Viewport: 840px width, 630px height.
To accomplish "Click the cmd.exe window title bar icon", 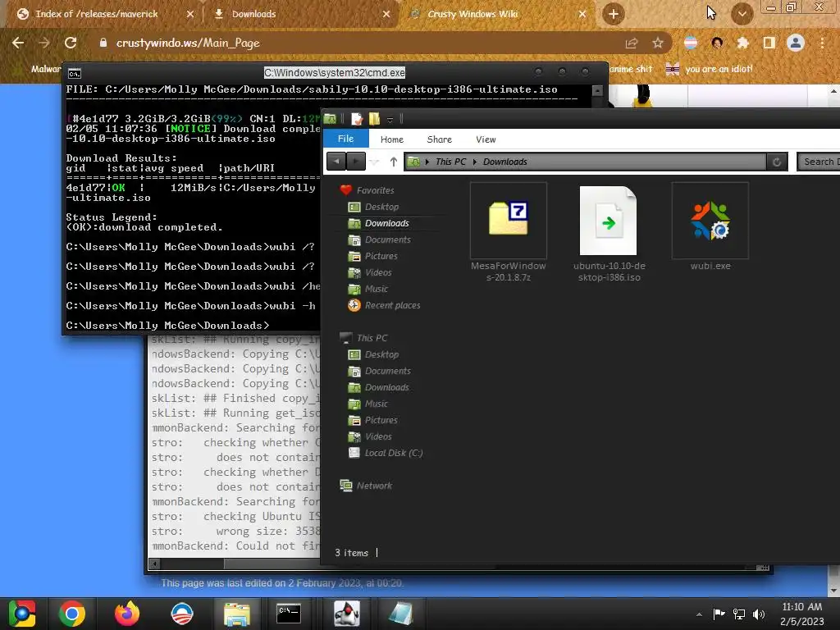I will click(75, 74).
